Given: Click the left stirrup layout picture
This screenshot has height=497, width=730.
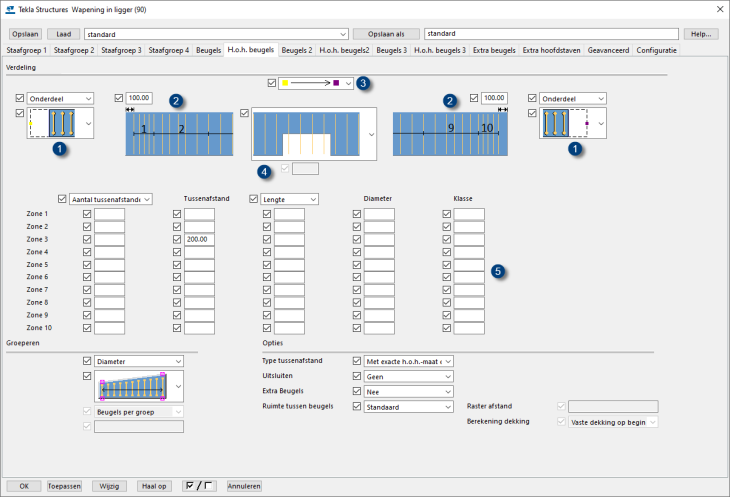Looking at the screenshot, I should click(51, 123).
